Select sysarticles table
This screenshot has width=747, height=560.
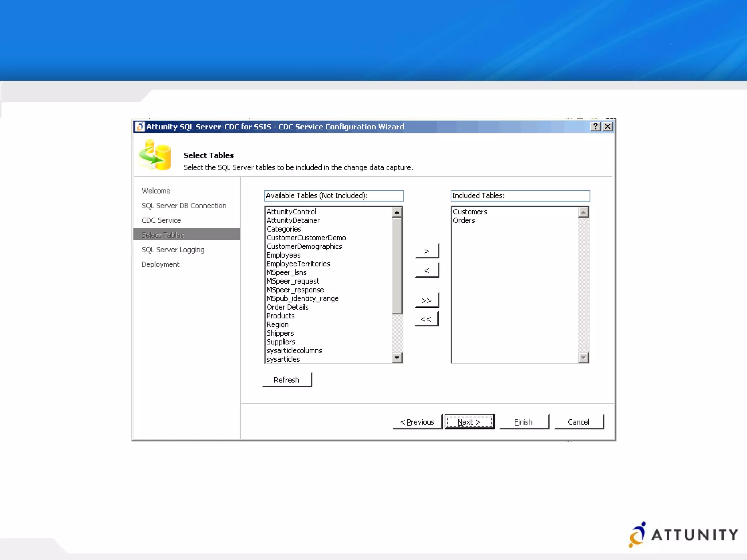pyautogui.click(x=283, y=359)
